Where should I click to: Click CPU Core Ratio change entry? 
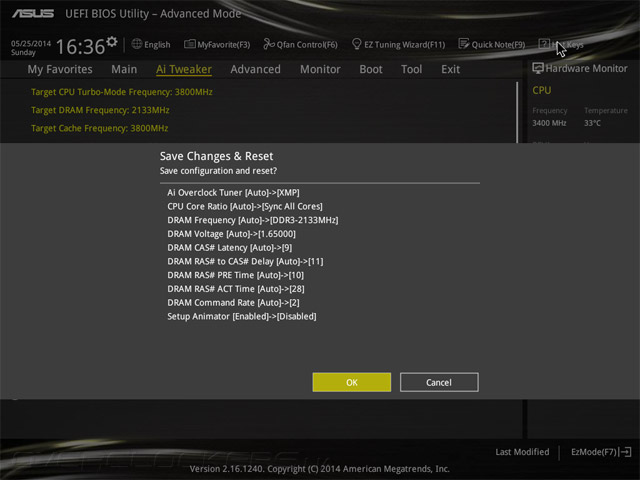244,207
